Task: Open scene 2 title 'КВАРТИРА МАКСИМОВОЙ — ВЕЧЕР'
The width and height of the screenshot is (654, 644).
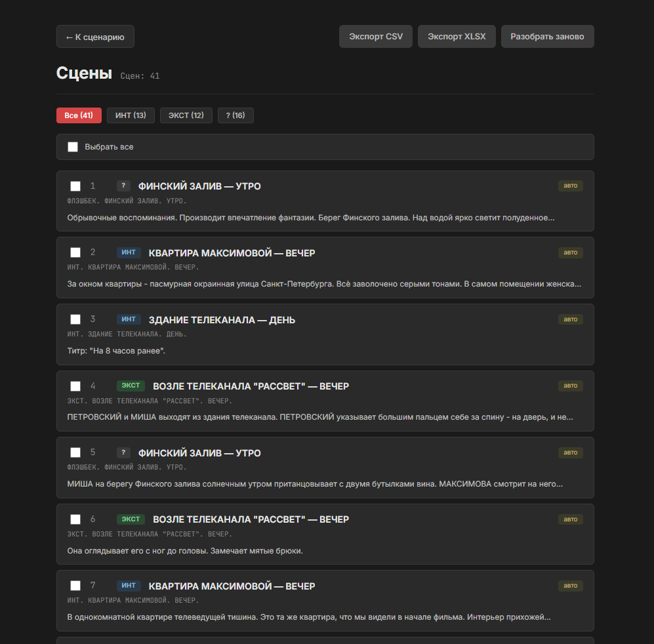Action: (x=232, y=252)
